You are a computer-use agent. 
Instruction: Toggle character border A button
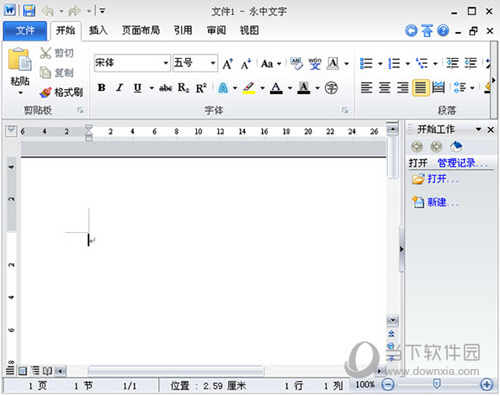(x=333, y=63)
